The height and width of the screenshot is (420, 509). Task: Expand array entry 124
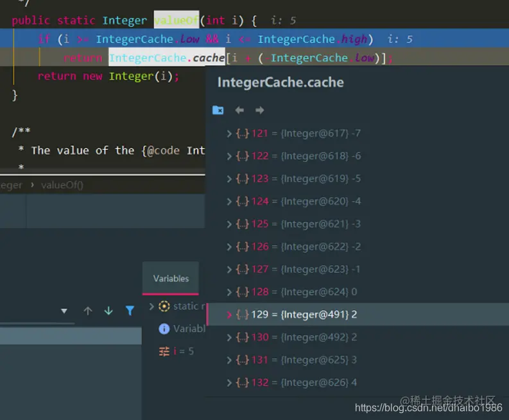pos(229,202)
